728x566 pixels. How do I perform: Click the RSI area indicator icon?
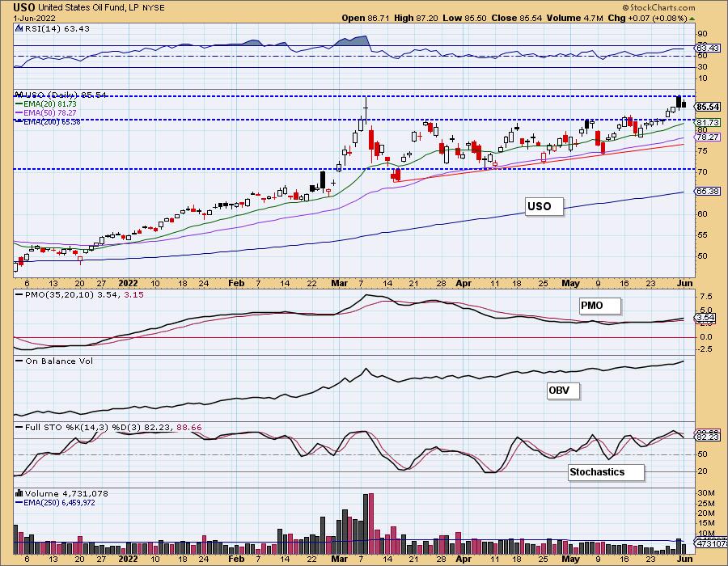point(19,28)
